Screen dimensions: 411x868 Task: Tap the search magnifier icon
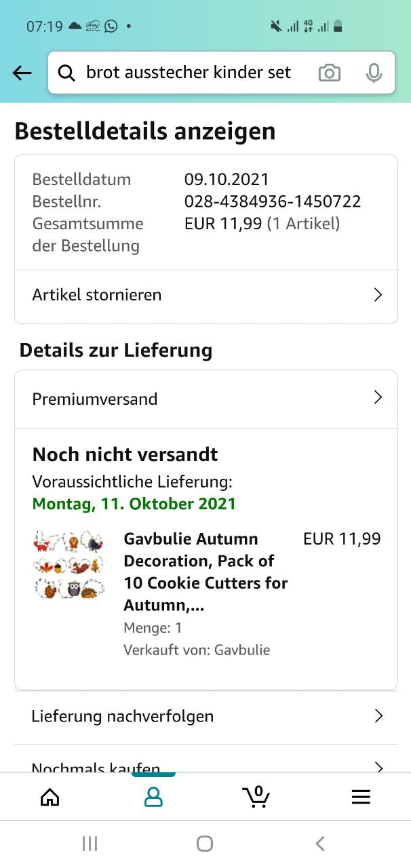66,73
